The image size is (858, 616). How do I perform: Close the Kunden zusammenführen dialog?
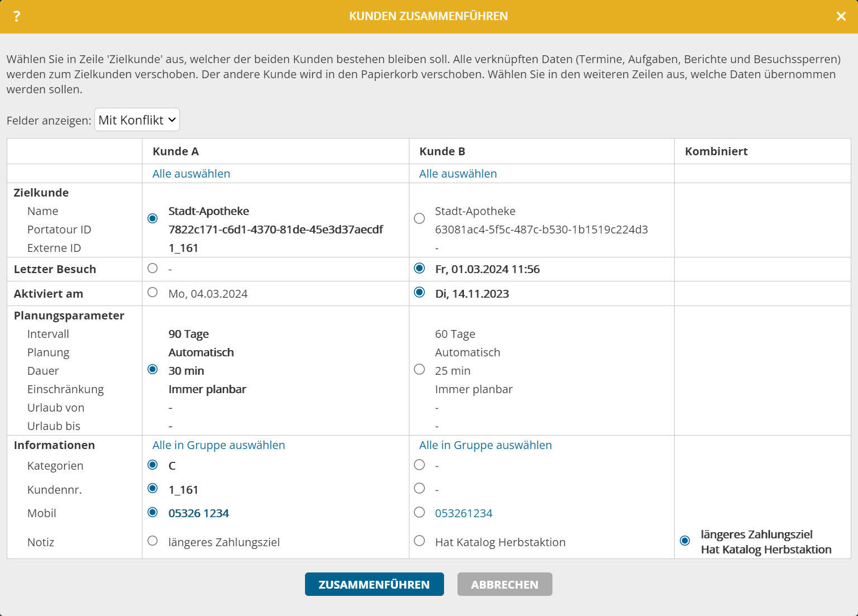click(841, 16)
